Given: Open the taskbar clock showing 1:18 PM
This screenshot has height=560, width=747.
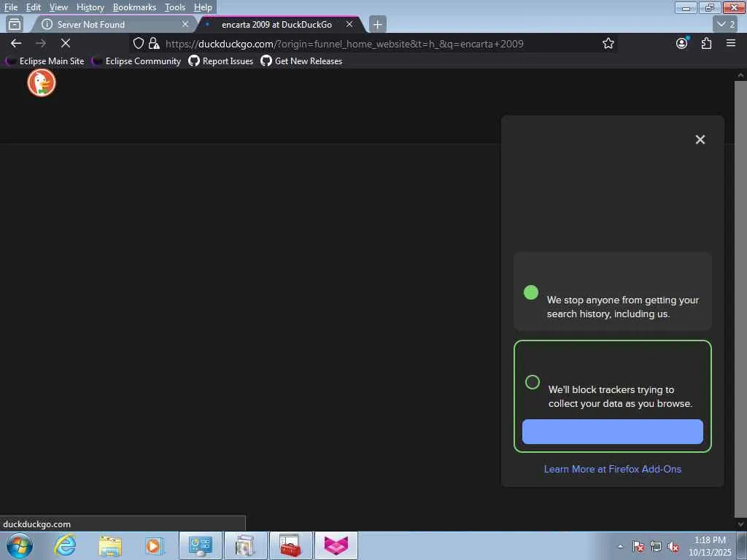Looking at the screenshot, I should 710,545.
